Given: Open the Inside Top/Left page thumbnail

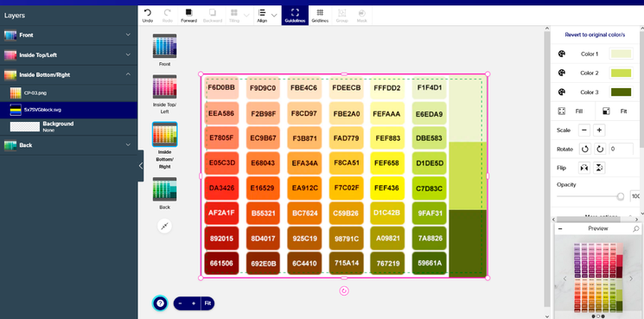Looking at the screenshot, I should coord(165,86).
